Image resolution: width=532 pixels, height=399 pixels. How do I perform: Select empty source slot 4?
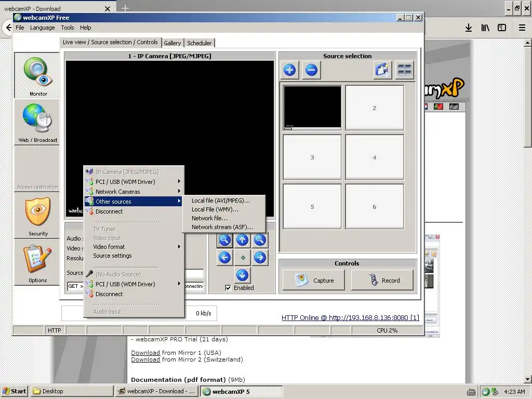375,157
